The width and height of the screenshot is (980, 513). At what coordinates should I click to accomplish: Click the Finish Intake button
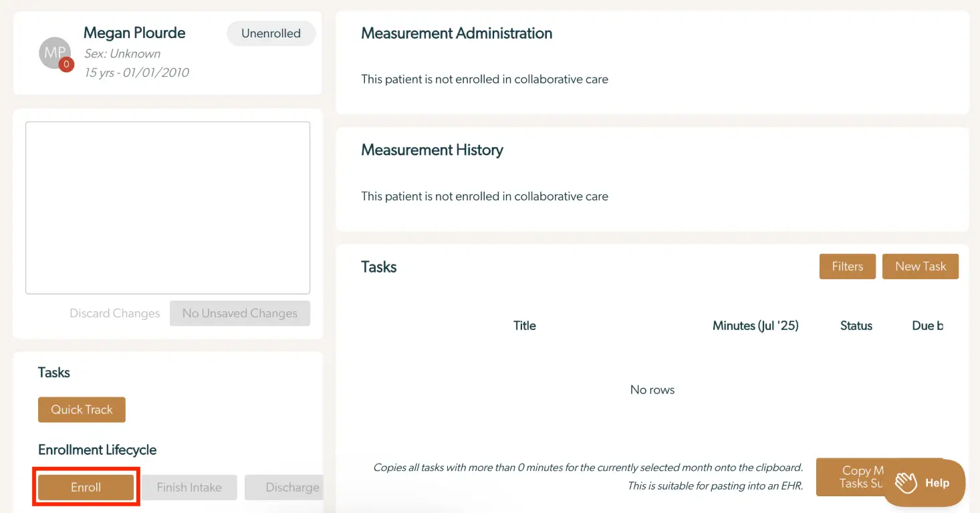pyautogui.click(x=189, y=487)
